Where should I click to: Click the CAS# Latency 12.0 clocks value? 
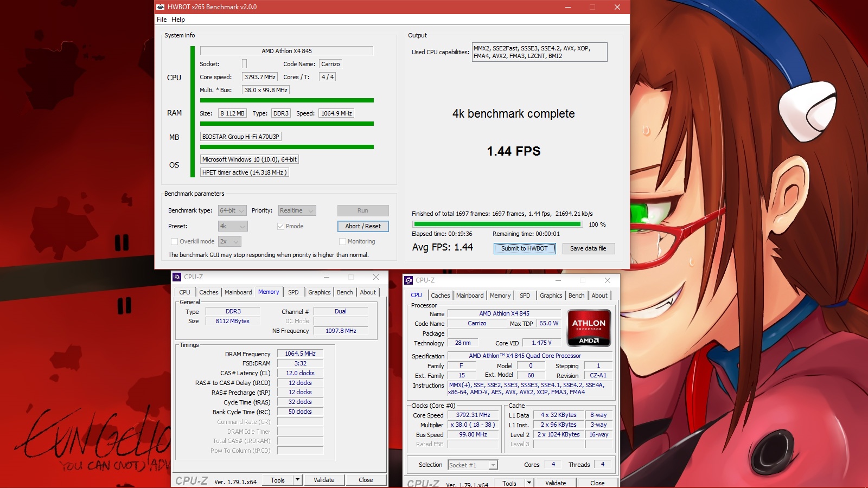point(300,373)
